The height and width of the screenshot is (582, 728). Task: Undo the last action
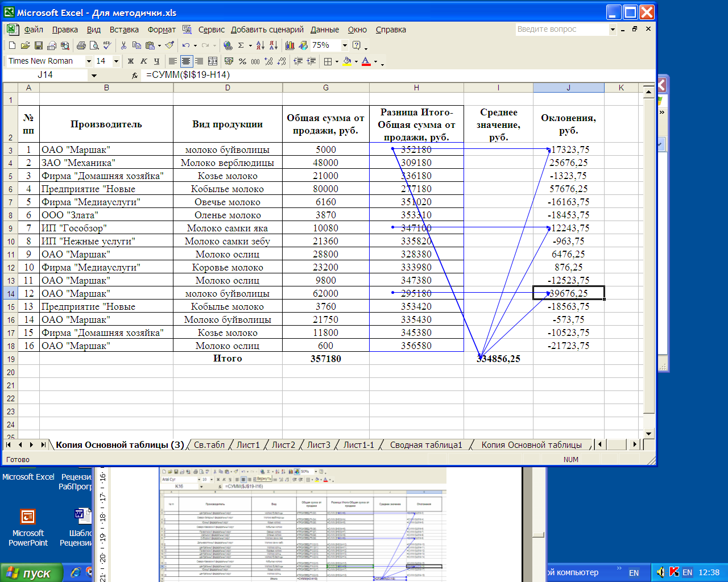point(186,45)
